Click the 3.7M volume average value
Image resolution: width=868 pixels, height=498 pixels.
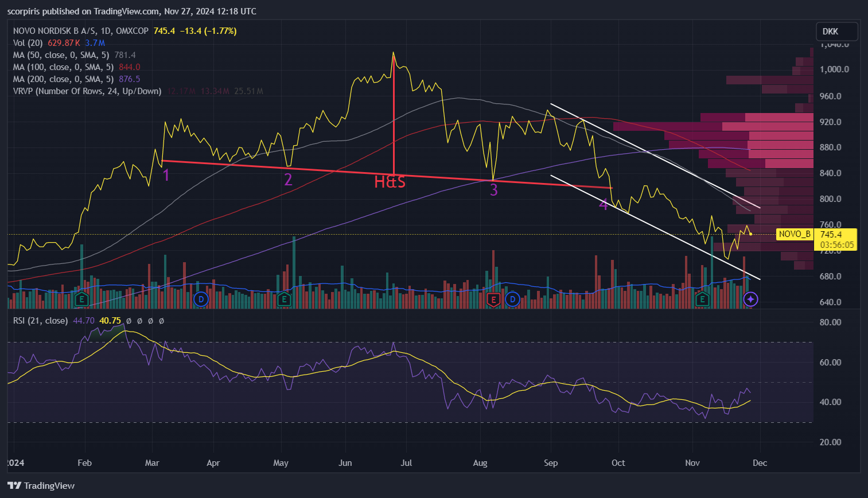95,43
